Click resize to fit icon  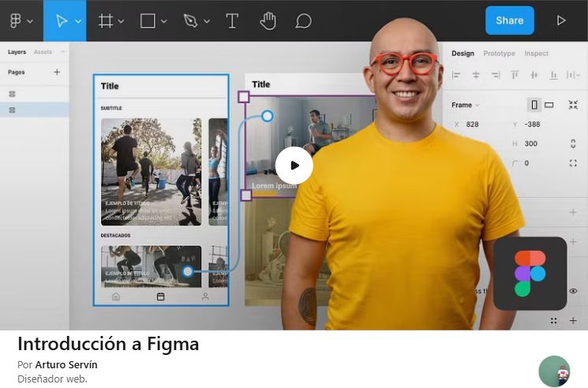573,105
